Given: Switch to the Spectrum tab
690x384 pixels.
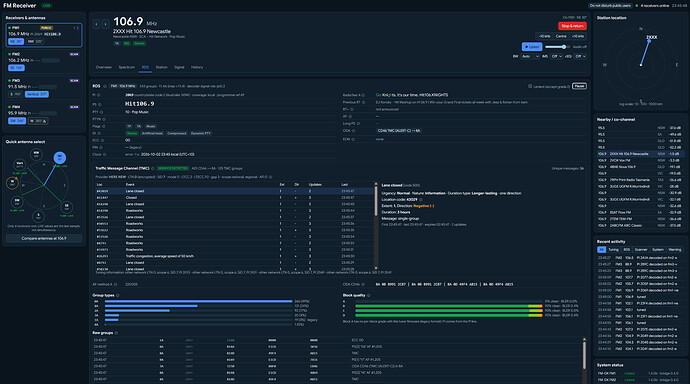Looking at the screenshot, I should click(127, 67).
